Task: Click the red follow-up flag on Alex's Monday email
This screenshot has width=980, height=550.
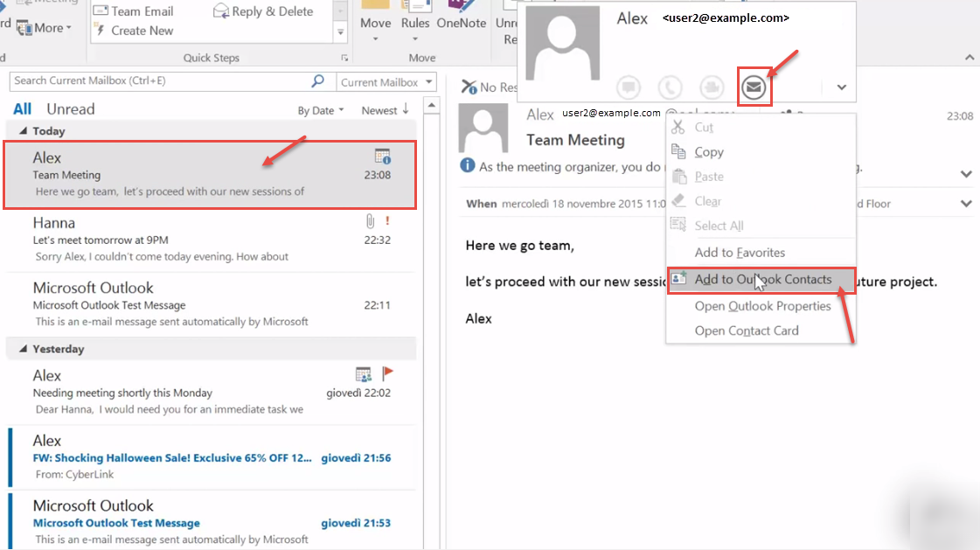Action: click(387, 373)
